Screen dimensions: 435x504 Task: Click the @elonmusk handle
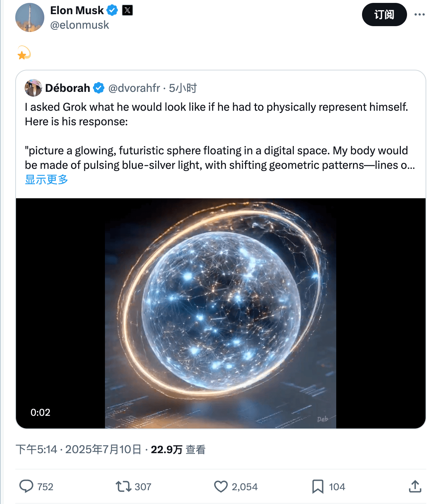(80, 25)
